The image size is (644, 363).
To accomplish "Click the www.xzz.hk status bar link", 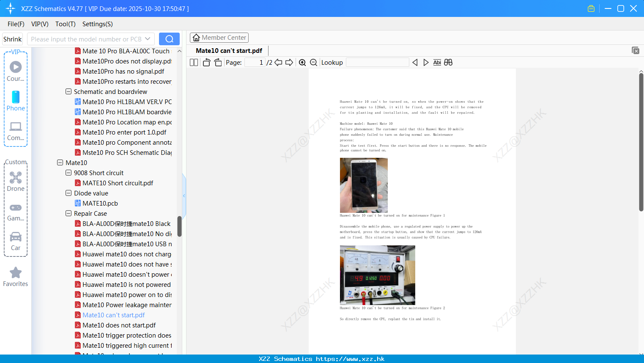I will click(350, 359).
